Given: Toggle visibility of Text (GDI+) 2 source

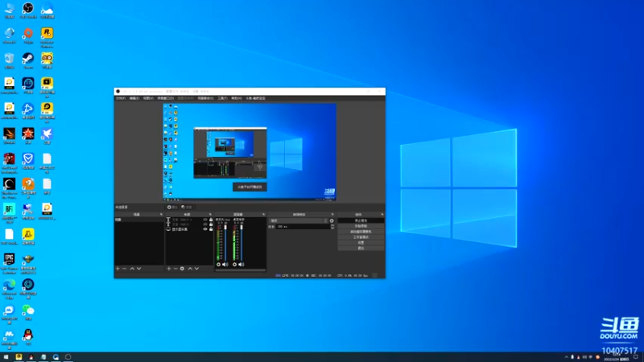Looking at the screenshot, I should 205,220.
